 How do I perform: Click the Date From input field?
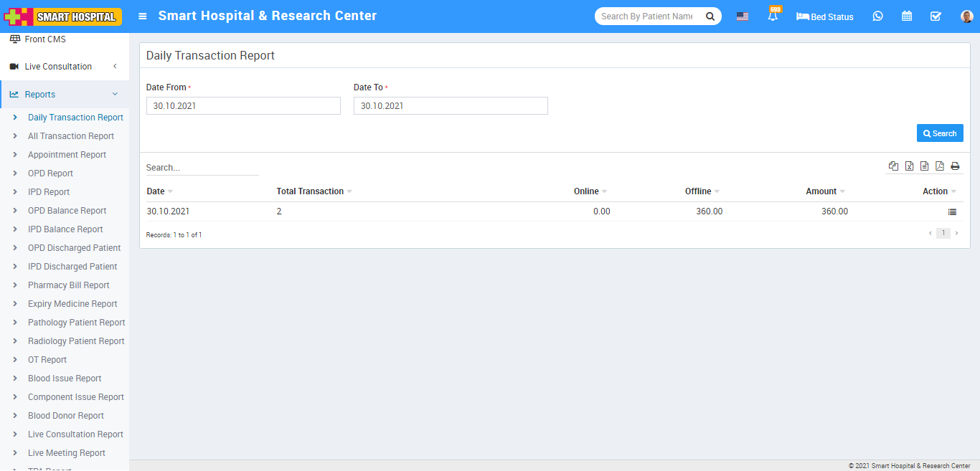243,106
